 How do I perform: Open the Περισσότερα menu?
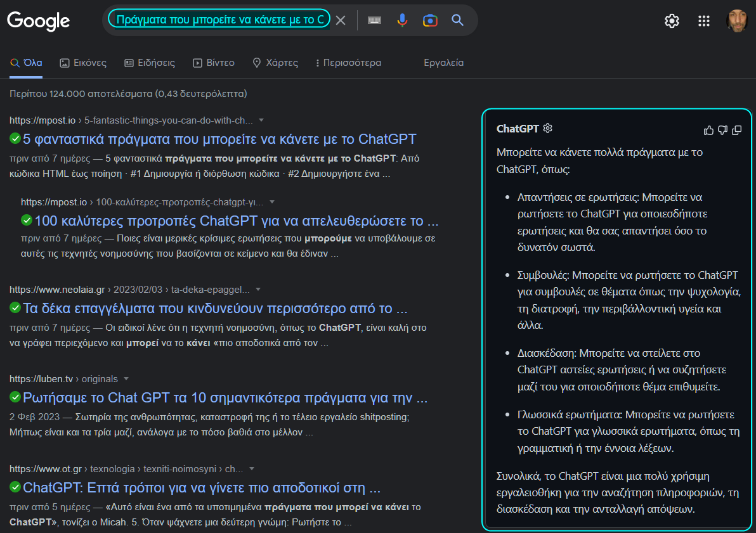[x=348, y=63]
